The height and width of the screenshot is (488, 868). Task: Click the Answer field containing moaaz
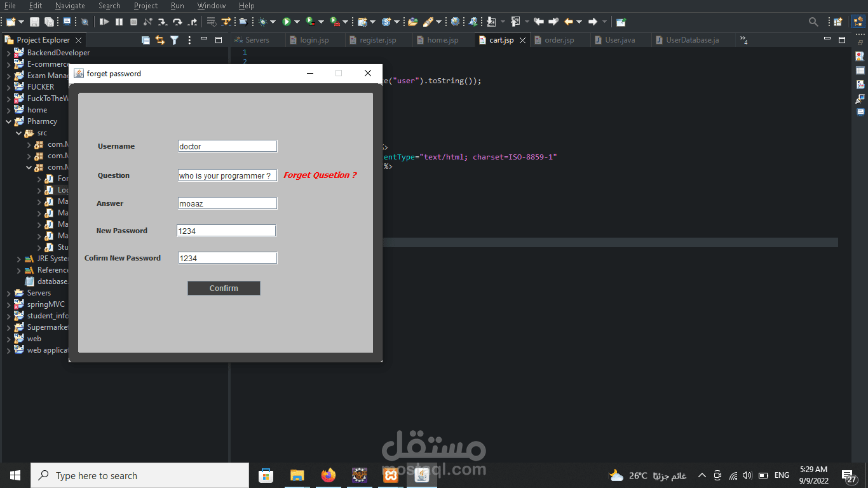coord(227,203)
